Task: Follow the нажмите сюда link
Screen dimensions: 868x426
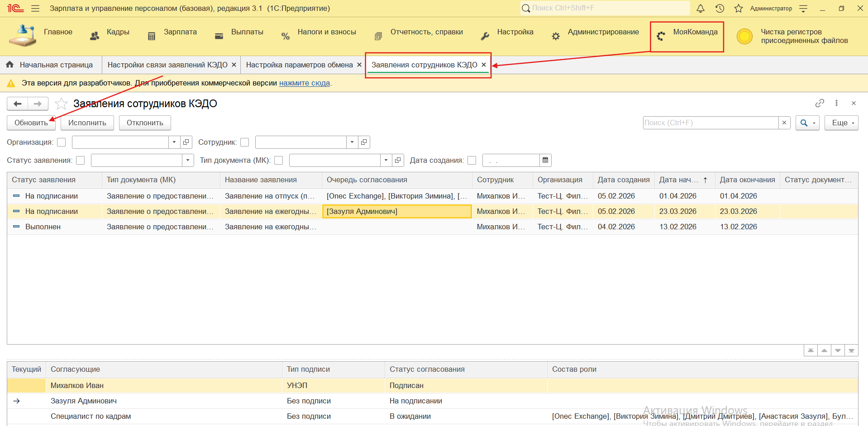Action: click(304, 83)
